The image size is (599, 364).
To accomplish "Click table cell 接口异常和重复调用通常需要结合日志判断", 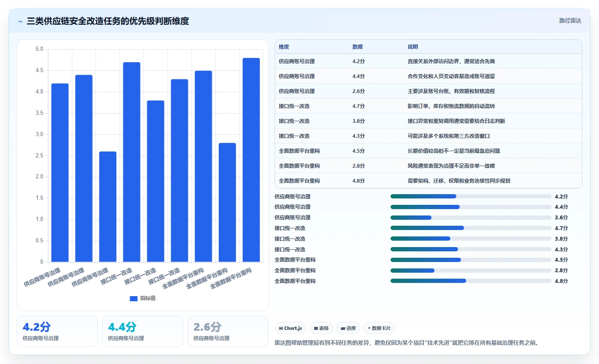I will click(456, 121).
